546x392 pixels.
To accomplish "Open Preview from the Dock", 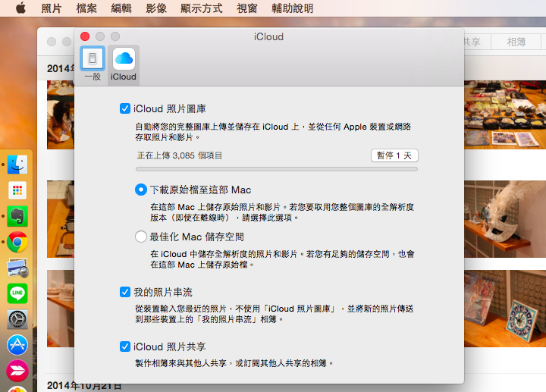I will click(x=17, y=268).
